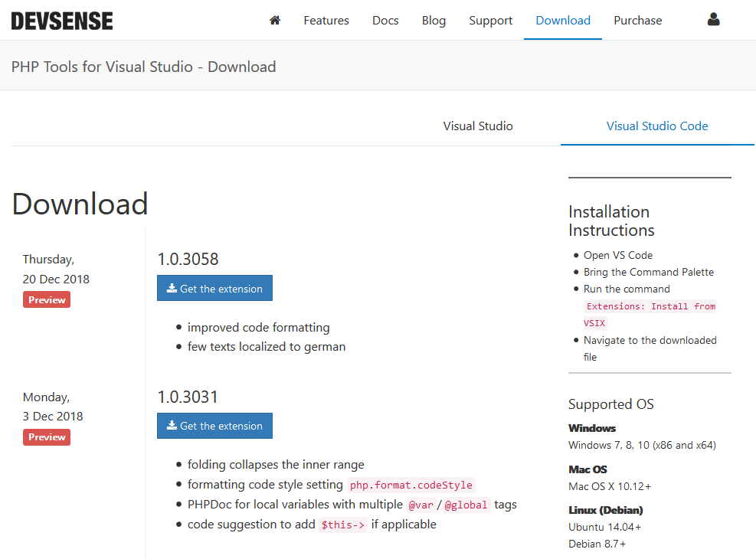Screen dimensions: 756x559
Task: Click the version heading 1.0.3058
Action: 188,260
